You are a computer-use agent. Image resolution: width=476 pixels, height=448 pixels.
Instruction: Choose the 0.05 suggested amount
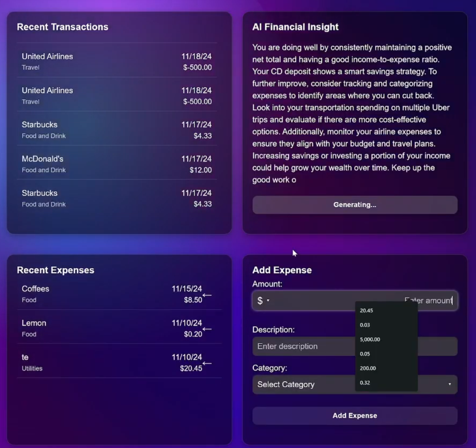365,354
